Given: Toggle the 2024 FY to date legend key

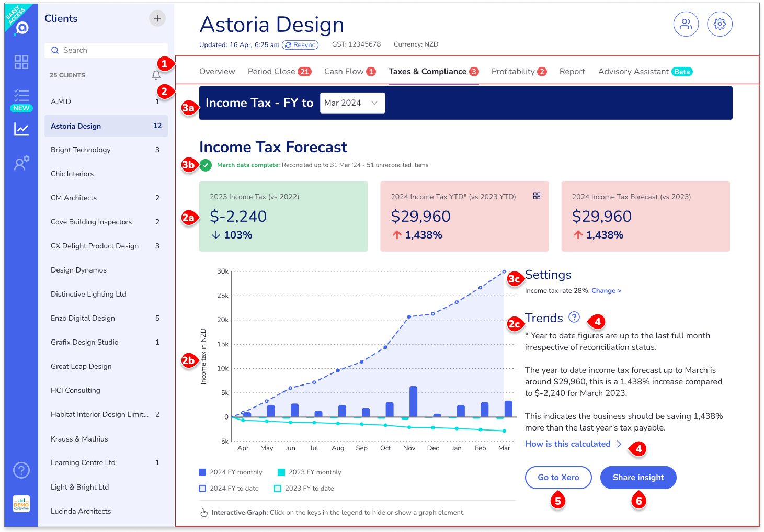Looking at the screenshot, I should point(229,489).
